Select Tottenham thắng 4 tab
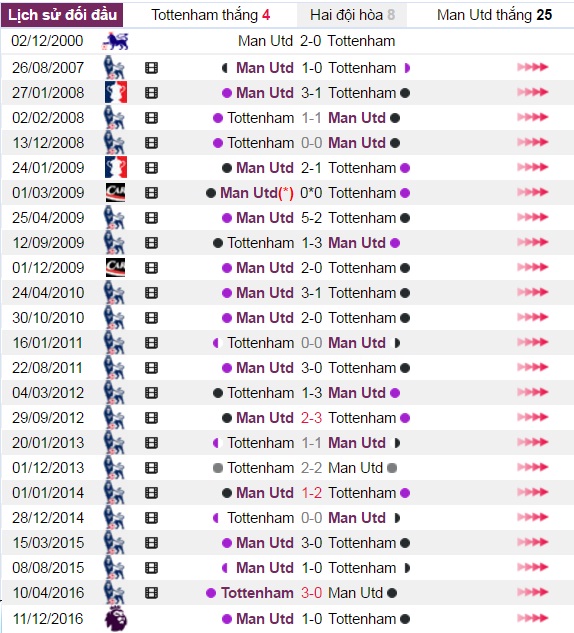This screenshot has height=633, width=574. [210, 15]
